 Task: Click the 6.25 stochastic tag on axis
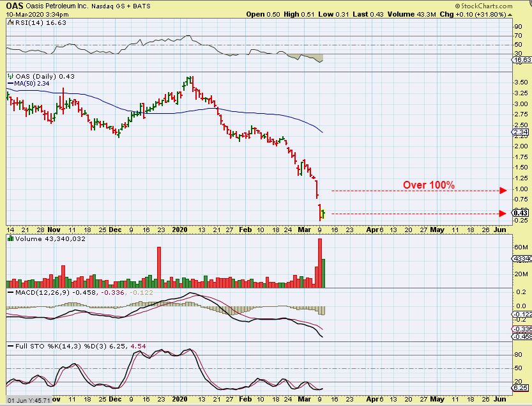521,388
